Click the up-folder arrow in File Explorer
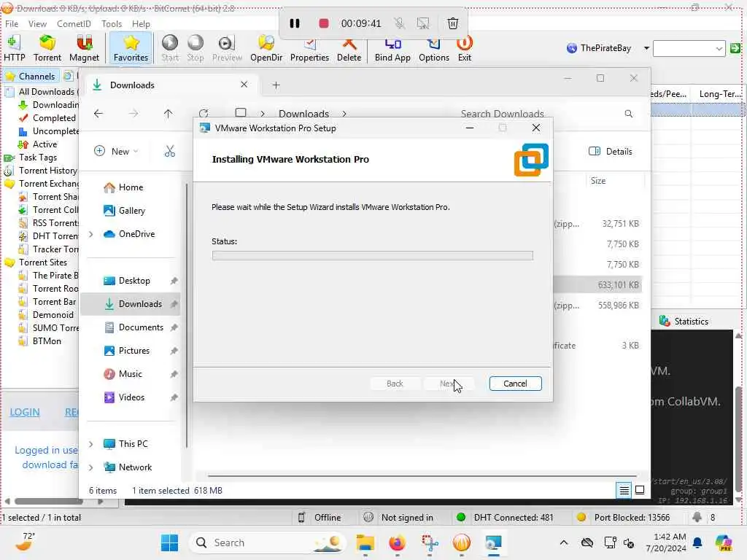The width and height of the screenshot is (747, 560). click(169, 113)
